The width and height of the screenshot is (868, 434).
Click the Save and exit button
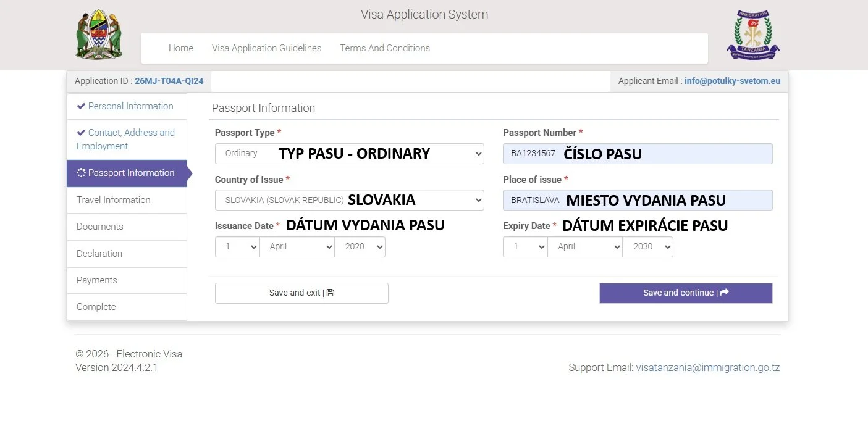301,293
